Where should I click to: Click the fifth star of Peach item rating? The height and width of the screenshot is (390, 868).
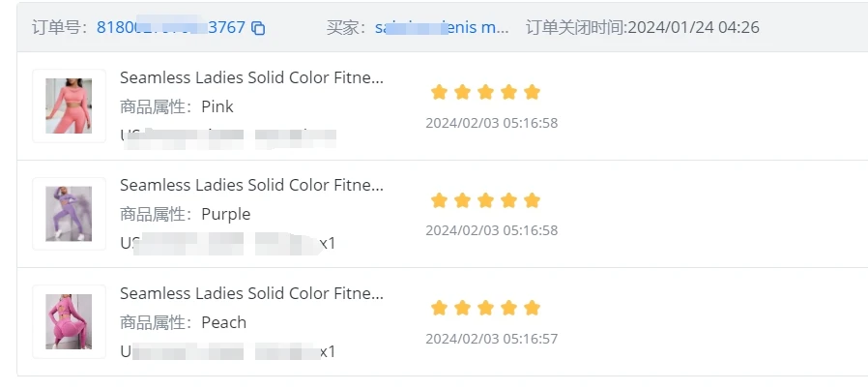click(532, 308)
